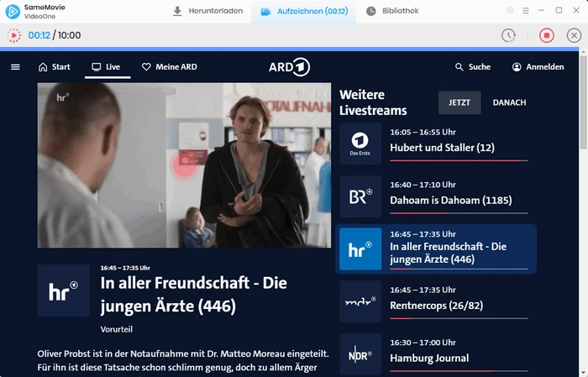Select the JETZT filter button

[459, 102]
